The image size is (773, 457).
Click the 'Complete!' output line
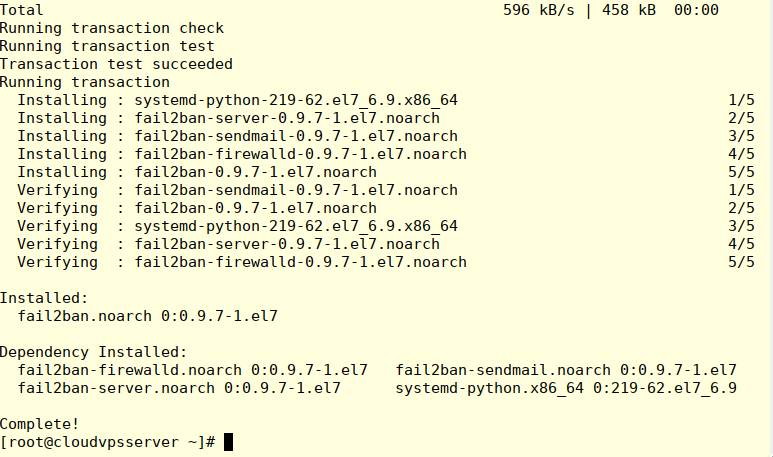pyautogui.click(x=39, y=424)
